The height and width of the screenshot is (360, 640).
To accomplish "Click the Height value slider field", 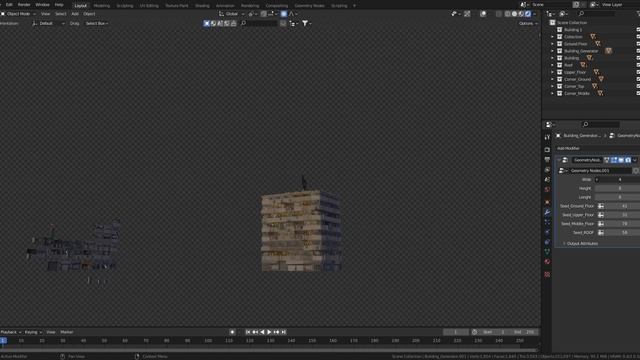I will (x=617, y=188).
